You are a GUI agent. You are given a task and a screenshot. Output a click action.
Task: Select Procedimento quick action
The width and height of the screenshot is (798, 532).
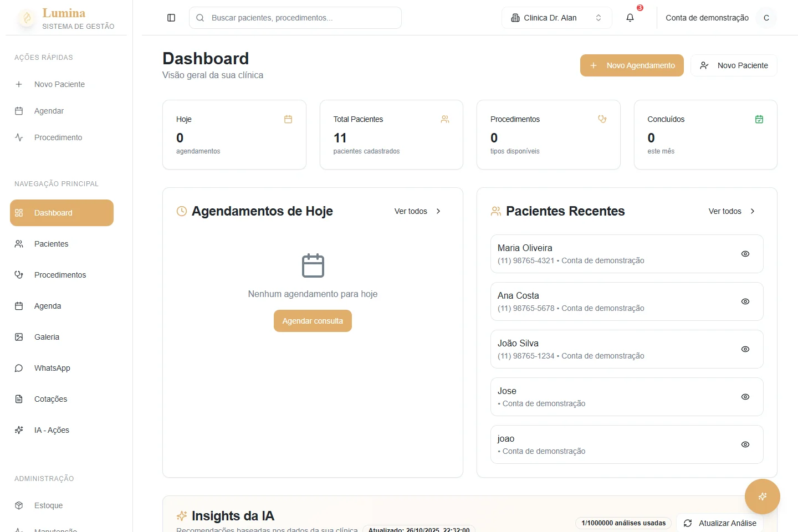click(x=62, y=137)
